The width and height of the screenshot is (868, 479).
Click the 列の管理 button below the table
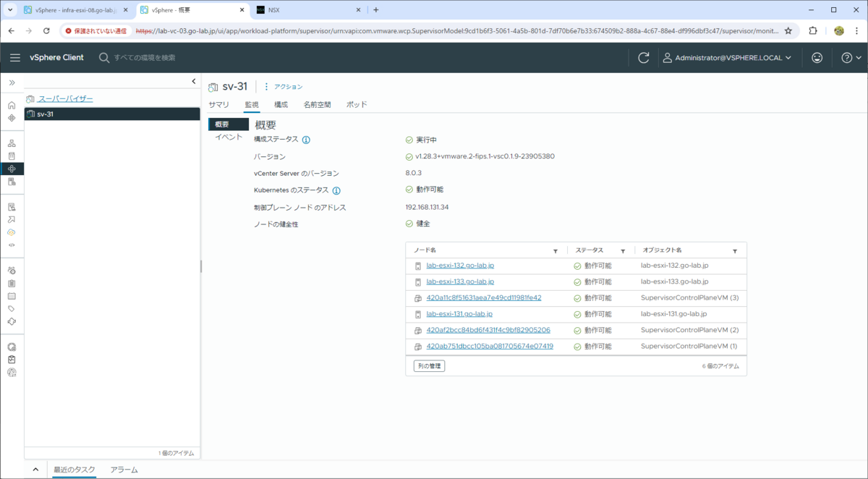pos(428,365)
